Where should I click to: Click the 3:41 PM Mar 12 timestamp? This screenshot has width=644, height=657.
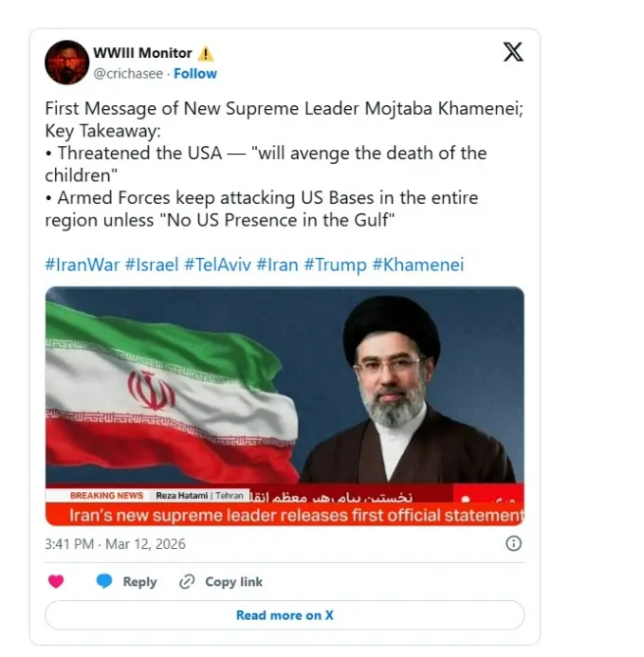[115, 544]
